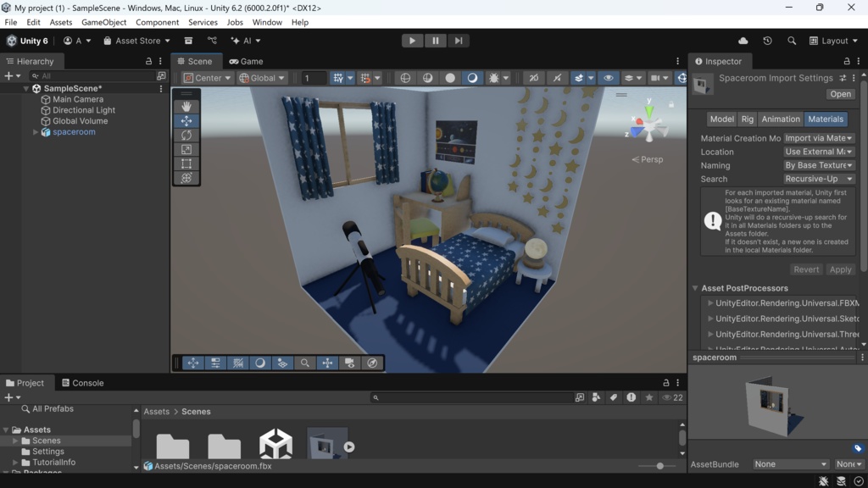The image size is (868, 488).
Task: Click the search-by-label tag icon
Action: tap(614, 397)
